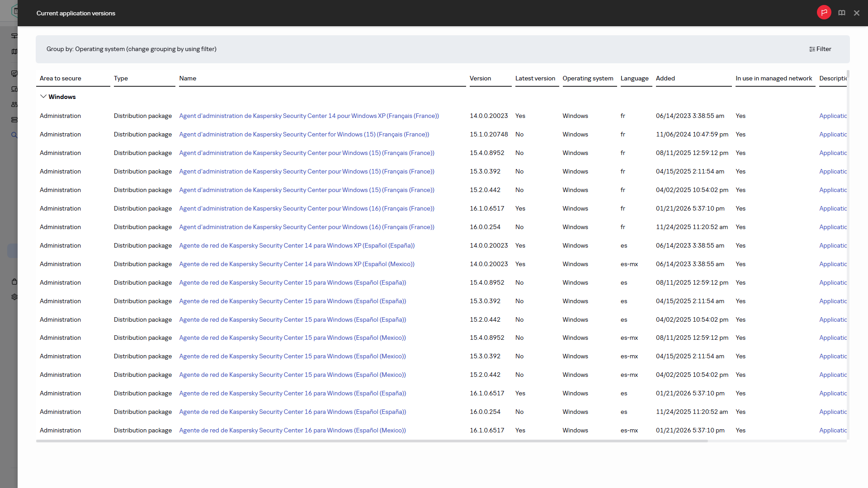Click the Operating system column header
This screenshot has width=868, height=488.
point(588,78)
